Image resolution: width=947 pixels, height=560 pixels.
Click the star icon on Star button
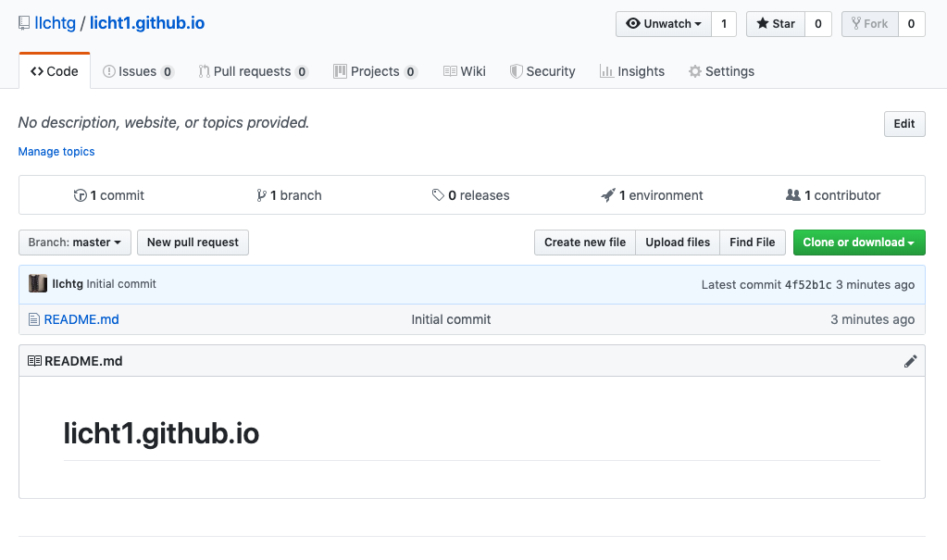click(763, 23)
